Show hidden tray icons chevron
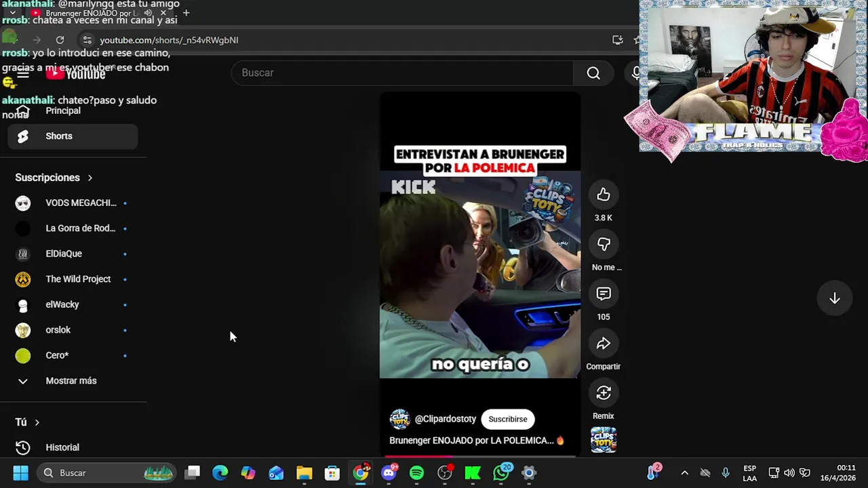This screenshot has height=488, width=868. tap(684, 473)
